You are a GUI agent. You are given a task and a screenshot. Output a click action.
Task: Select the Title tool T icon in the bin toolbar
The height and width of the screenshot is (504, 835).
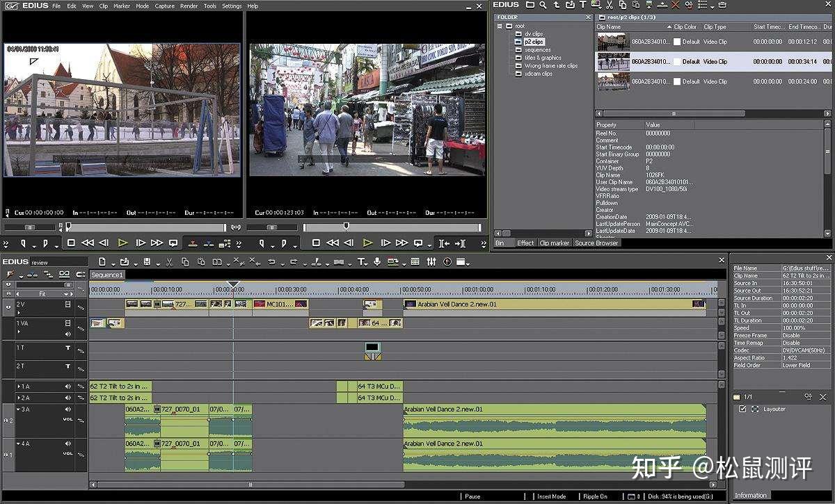[582, 6]
